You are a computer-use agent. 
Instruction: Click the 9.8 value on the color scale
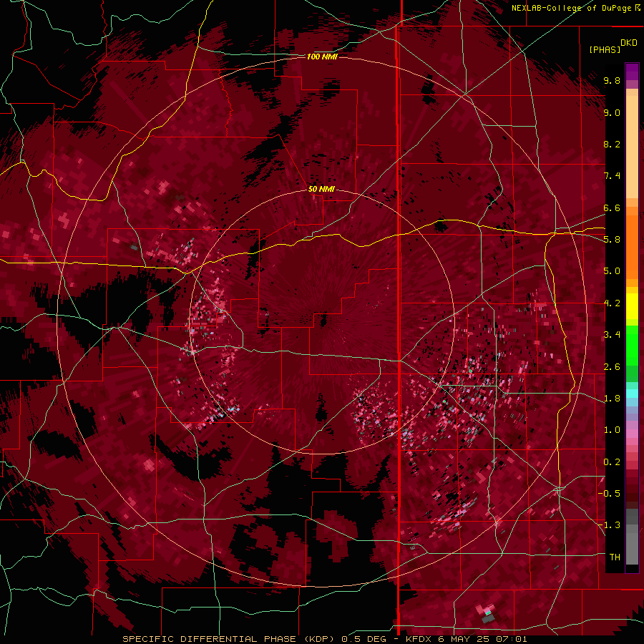click(612, 80)
